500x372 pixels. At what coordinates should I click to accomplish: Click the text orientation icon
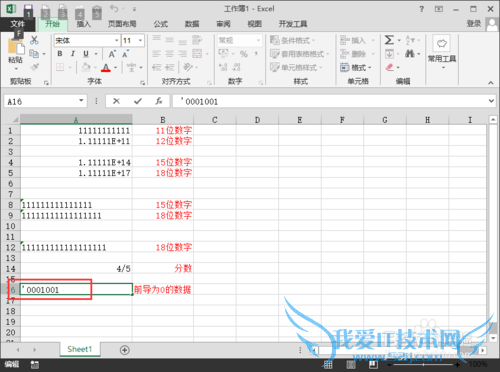[188, 67]
